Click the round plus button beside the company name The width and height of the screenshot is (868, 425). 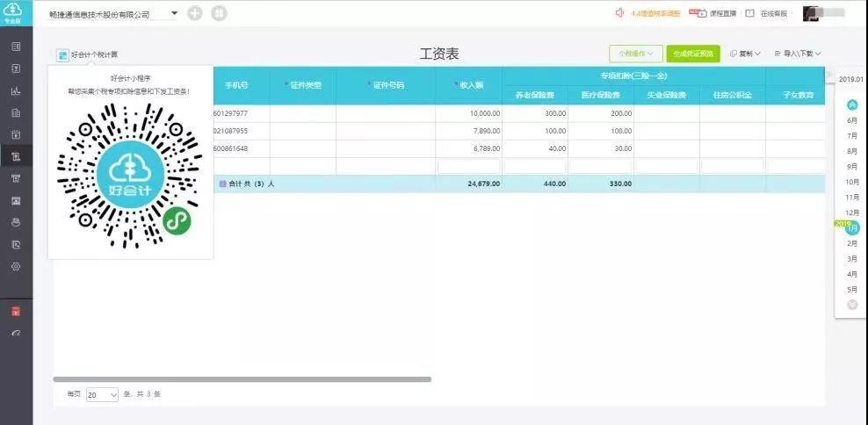pyautogui.click(x=195, y=13)
